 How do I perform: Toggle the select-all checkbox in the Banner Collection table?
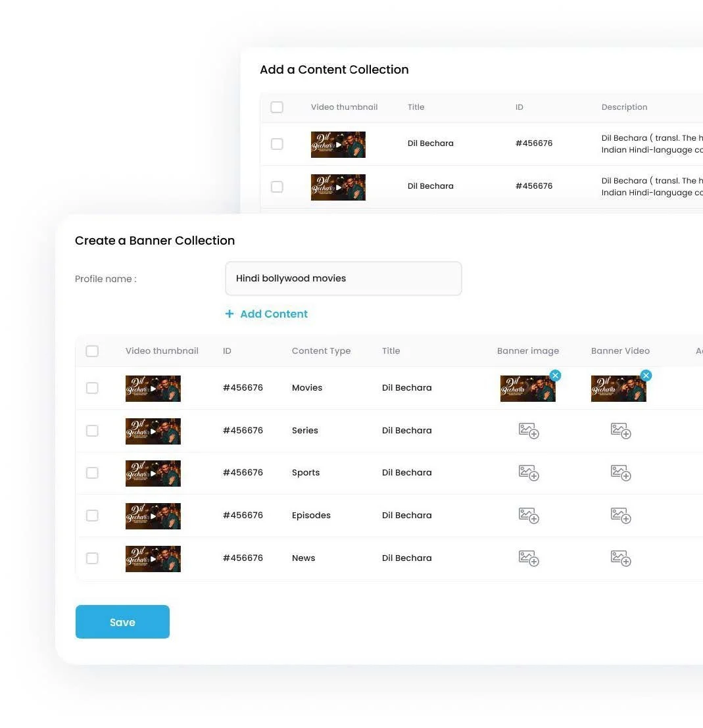coord(92,351)
